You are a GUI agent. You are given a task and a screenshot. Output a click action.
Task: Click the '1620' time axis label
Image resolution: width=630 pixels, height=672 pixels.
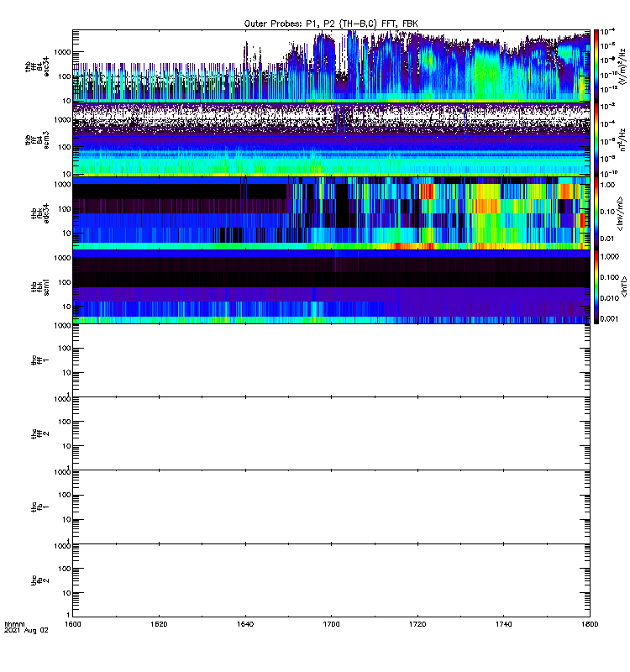click(x=159, y=624)
